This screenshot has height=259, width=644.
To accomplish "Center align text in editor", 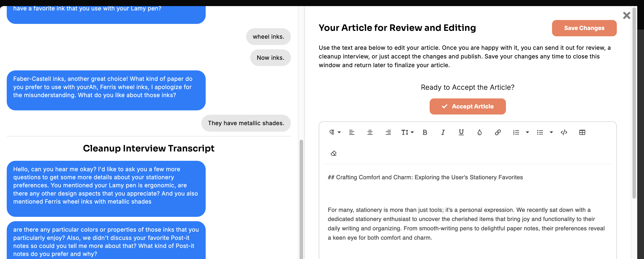I will (370, 132).
